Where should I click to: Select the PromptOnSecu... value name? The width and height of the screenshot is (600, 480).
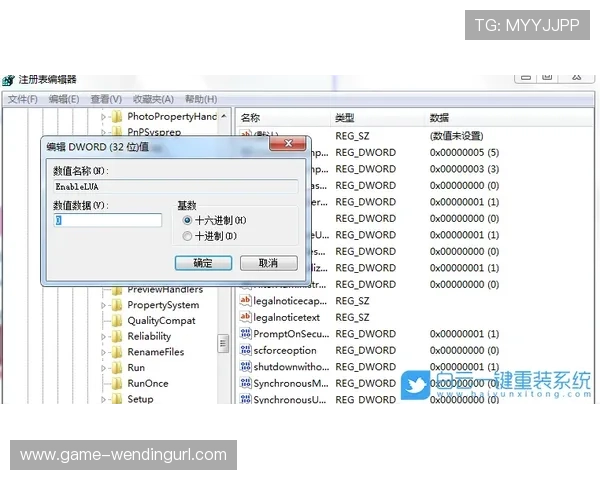[x=291, y=334]
